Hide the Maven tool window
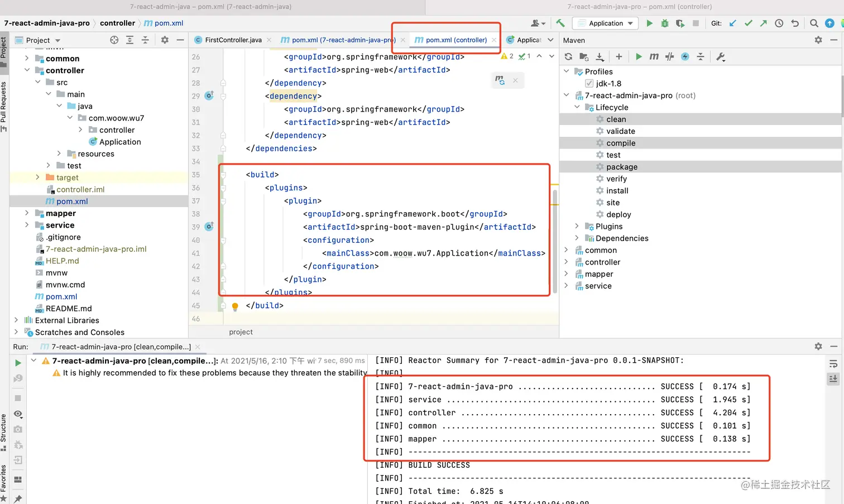 tap(834, 40)
